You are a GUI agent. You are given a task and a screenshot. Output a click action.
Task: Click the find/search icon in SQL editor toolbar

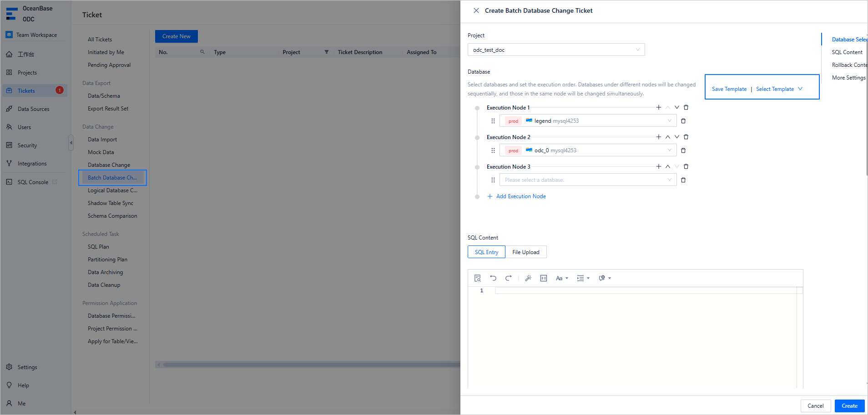click(477, 278)
